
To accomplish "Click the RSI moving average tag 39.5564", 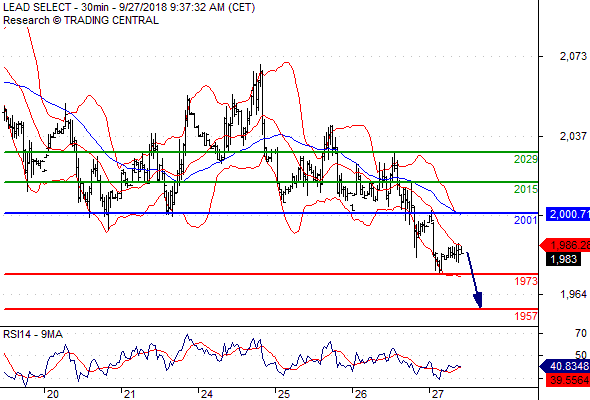I will coord(568,380).
